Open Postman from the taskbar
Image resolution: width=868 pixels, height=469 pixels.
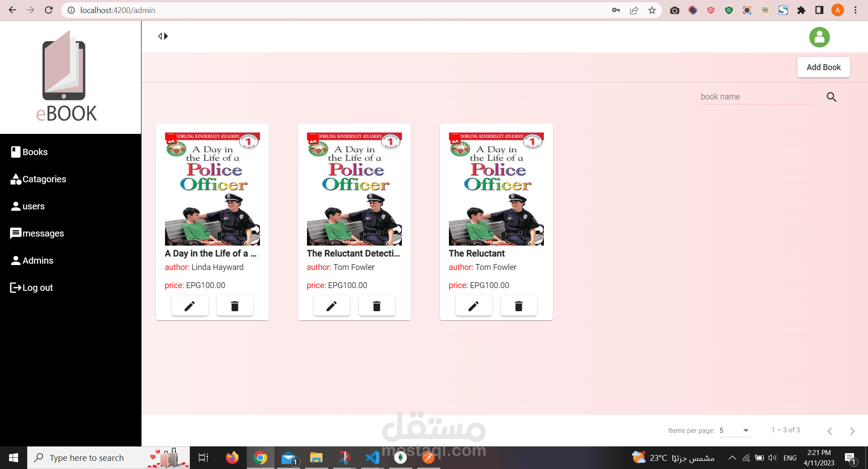point(428,458)
